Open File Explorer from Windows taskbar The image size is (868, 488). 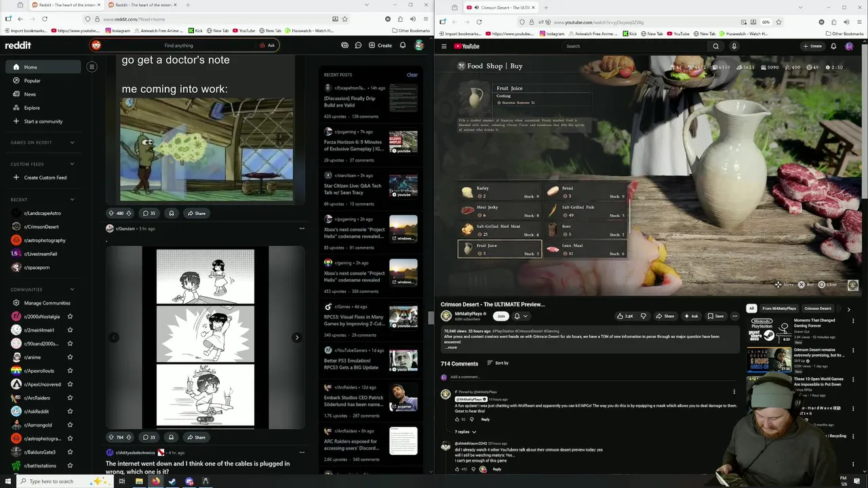point(139,481)
